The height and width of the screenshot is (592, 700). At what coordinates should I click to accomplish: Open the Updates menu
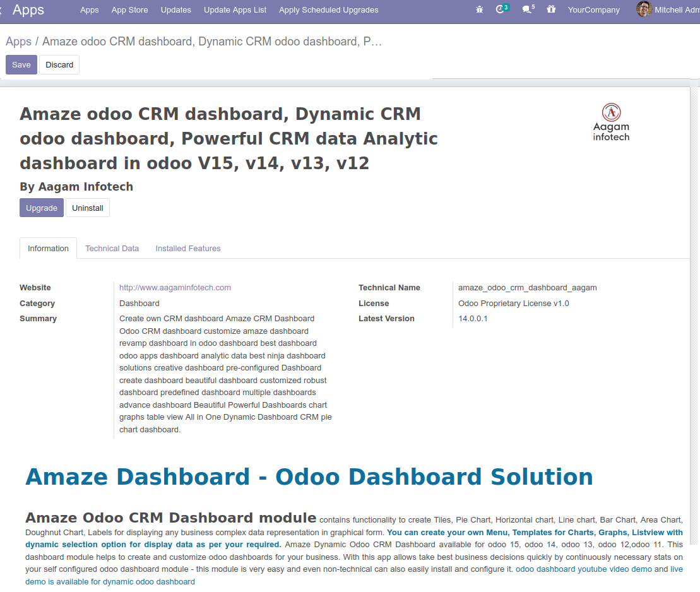(176, 10)
